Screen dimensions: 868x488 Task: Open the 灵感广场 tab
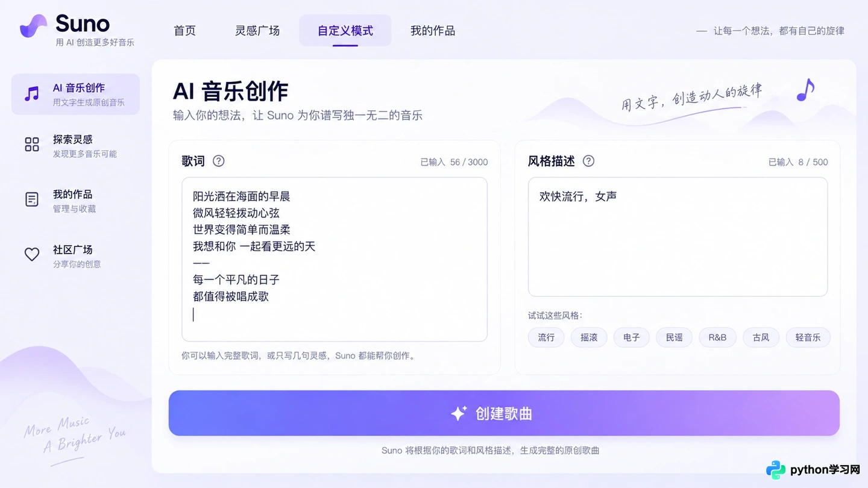pos(257,30)
